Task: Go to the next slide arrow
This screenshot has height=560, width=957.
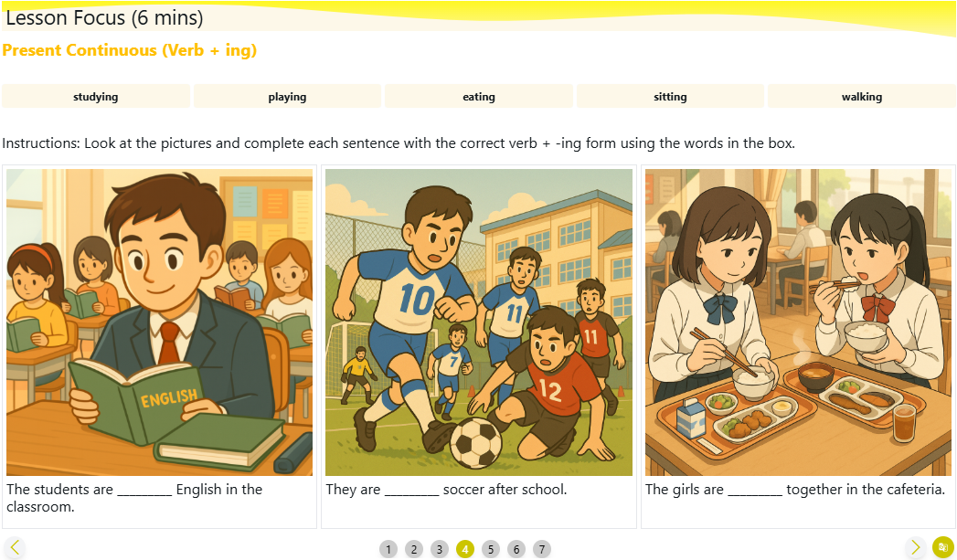Action: [x=916, y=548]
